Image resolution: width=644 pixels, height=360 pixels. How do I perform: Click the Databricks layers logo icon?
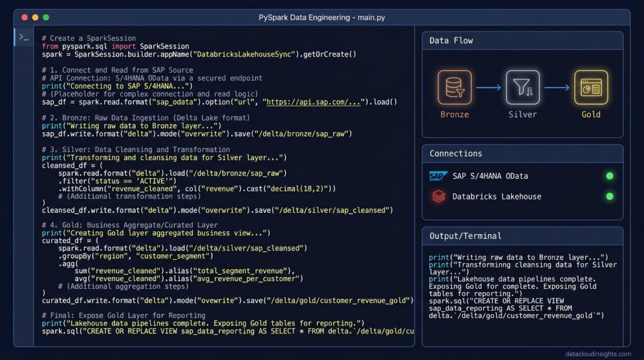pyautogui.click(x=438, y=196)
